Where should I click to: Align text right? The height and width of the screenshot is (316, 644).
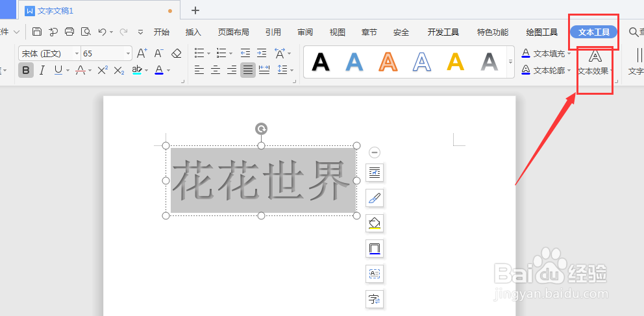tap(232, 70)
